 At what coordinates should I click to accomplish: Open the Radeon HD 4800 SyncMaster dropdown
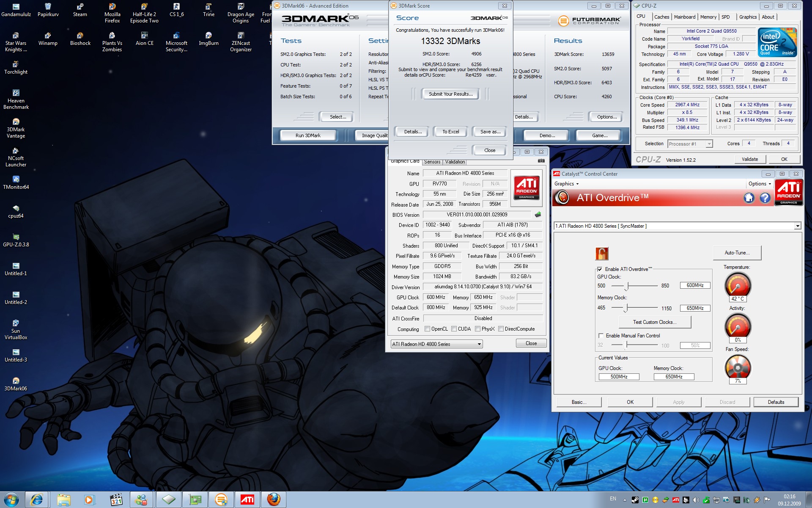click(677, 226)
